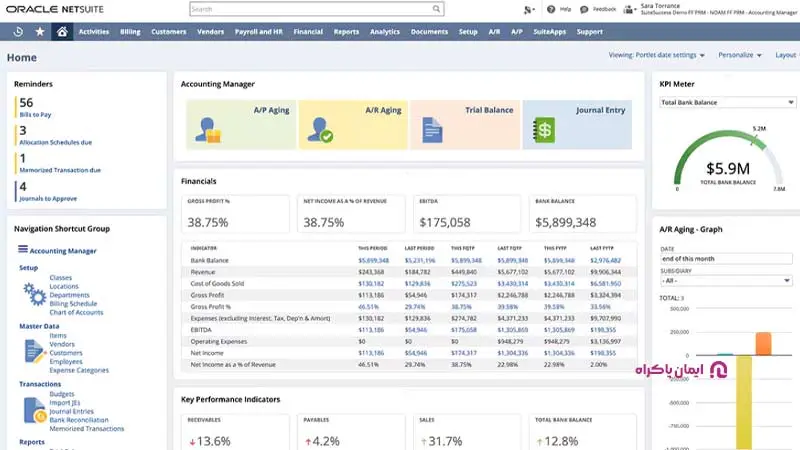Open the Billing Schedule shortcut
Screen dimensions: 800x450
click(73, 304)
